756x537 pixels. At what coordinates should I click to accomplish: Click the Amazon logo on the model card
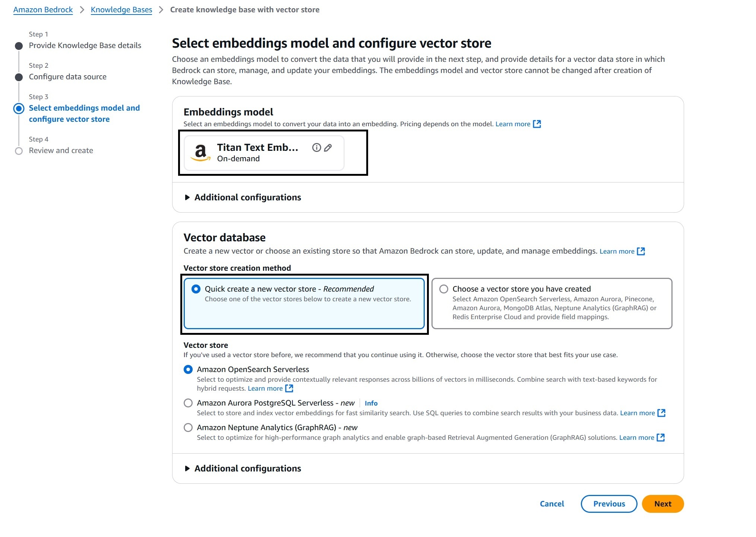pyautogui.click(x=200, y=153)
